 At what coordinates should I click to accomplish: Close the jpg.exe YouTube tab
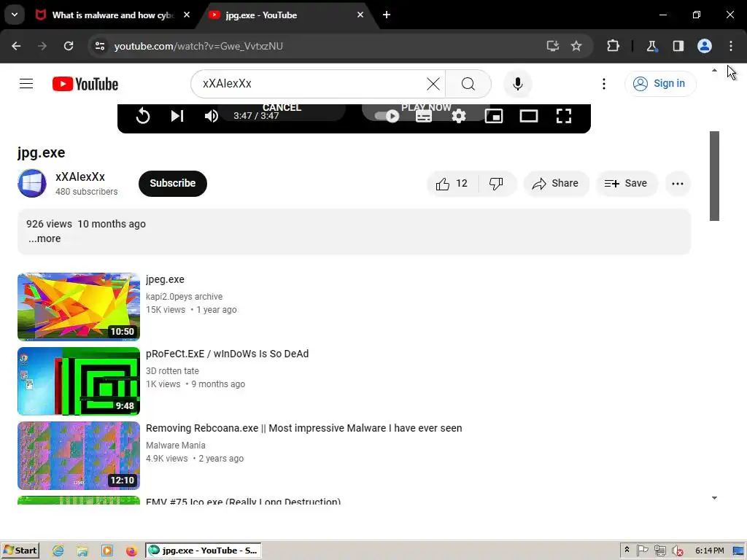click(360, 15)
